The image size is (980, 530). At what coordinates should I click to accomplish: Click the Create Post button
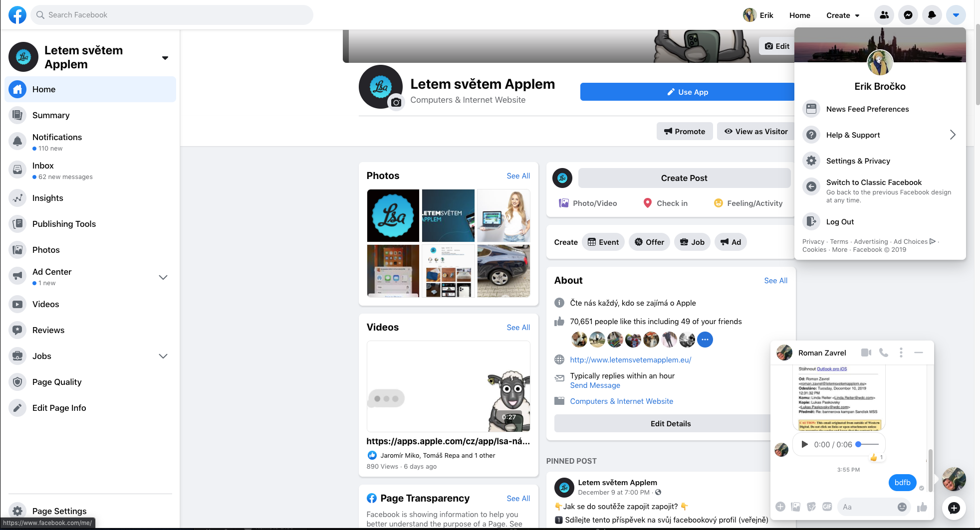[x=684, y=178]
